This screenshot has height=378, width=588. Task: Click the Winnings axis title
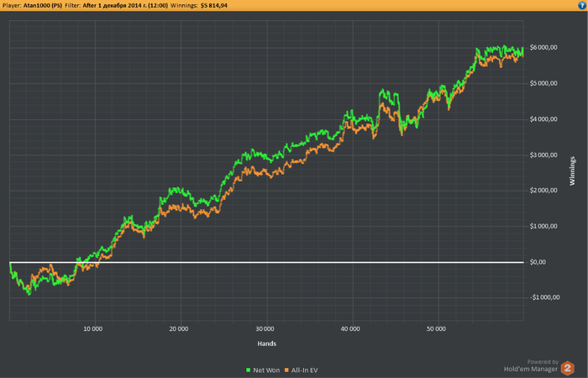tap(572, 171)
